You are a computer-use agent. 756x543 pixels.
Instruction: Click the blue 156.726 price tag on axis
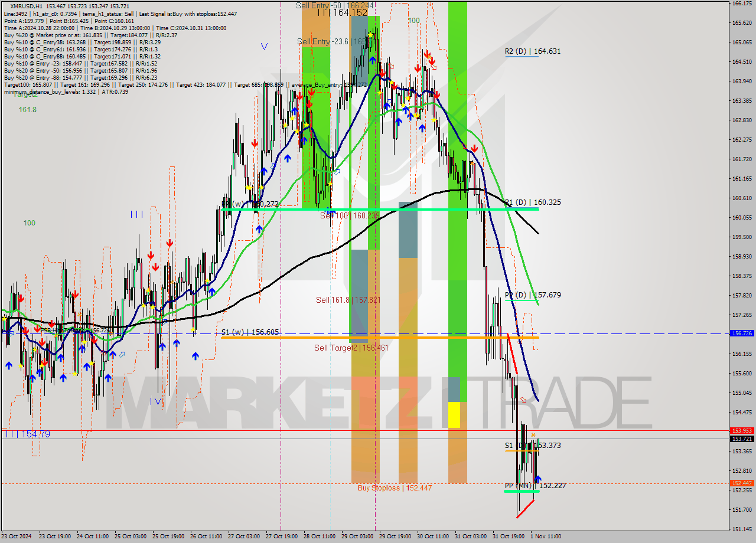(742, 333)
